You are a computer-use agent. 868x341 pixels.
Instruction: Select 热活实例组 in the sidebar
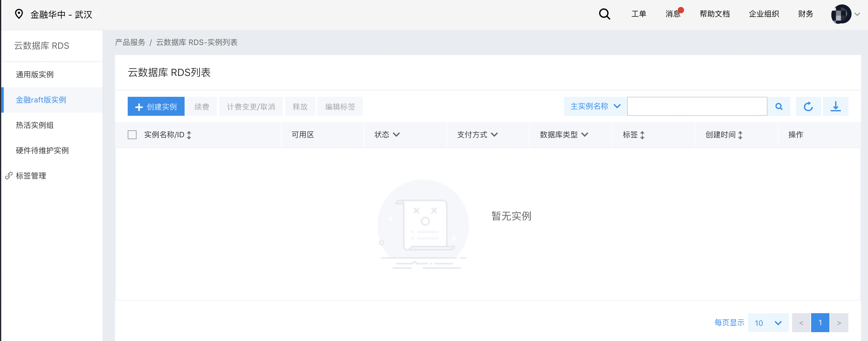pyautogui.click(x=52, y=125)
